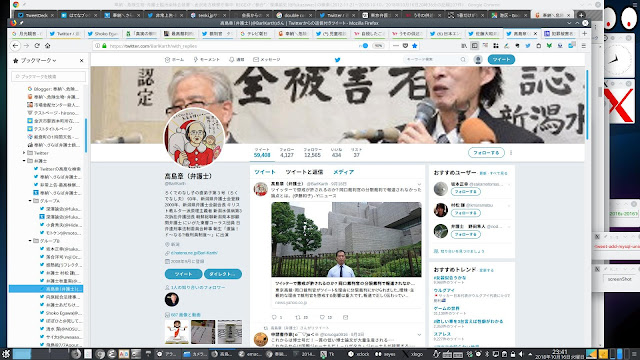This screenshot has width=640, height=360.
Task: Follow the second suggested user 村松 謙
Action: (x=466, y=213)
